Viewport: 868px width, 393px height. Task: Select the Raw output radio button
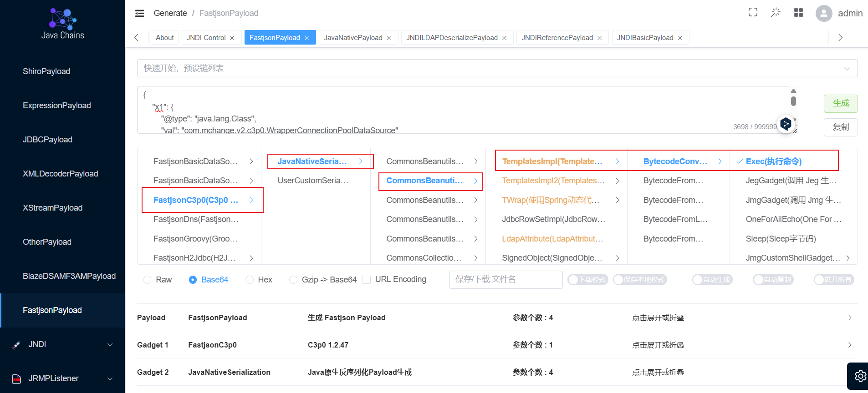(x=147, y=280)
